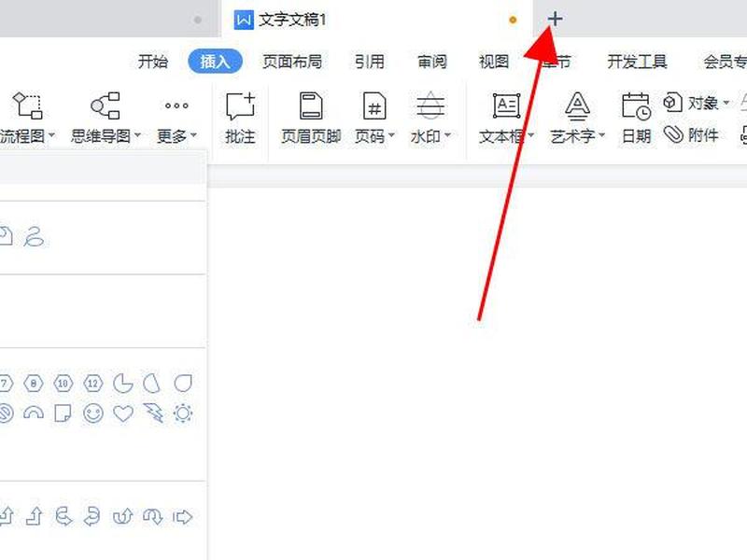
Task: Select the lightning bolt shape
Action: (x=153, y=413)
